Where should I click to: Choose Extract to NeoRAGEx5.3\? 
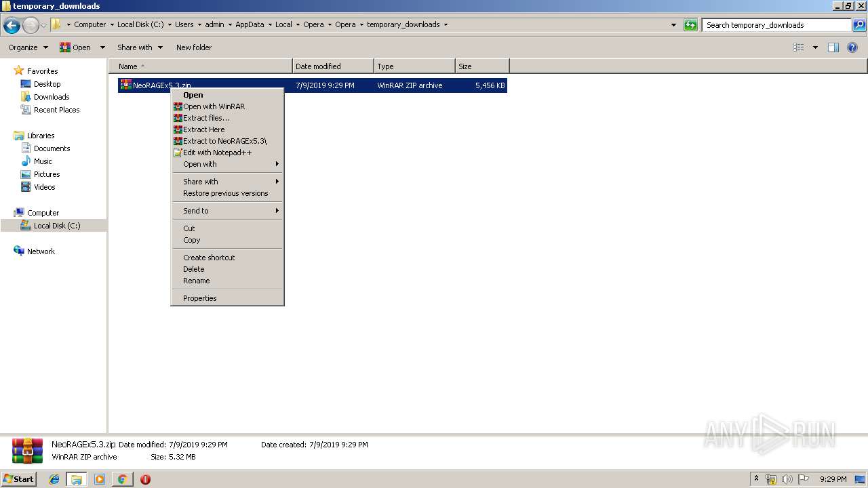point(227,141)
